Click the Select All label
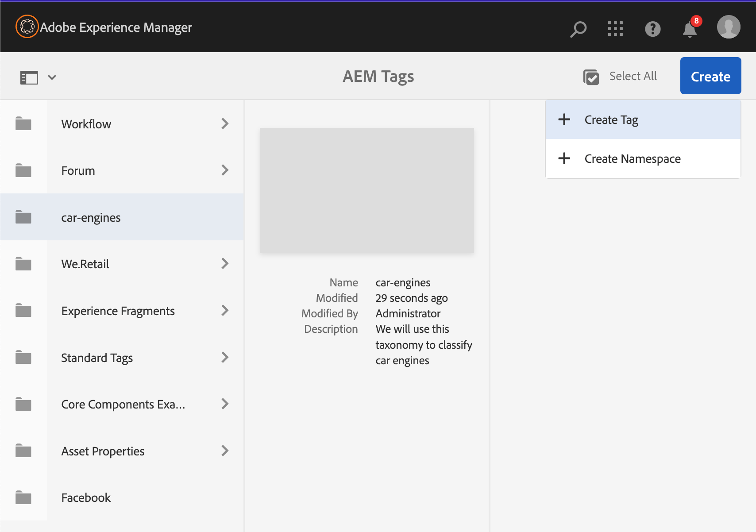Screen dimensions: 756x532 [633, 76]
